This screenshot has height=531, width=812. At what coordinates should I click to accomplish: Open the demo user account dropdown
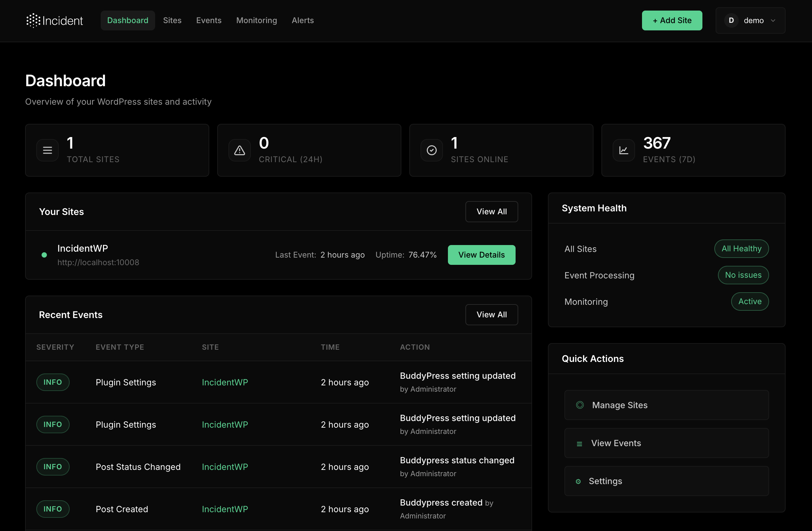click(751, 20)
